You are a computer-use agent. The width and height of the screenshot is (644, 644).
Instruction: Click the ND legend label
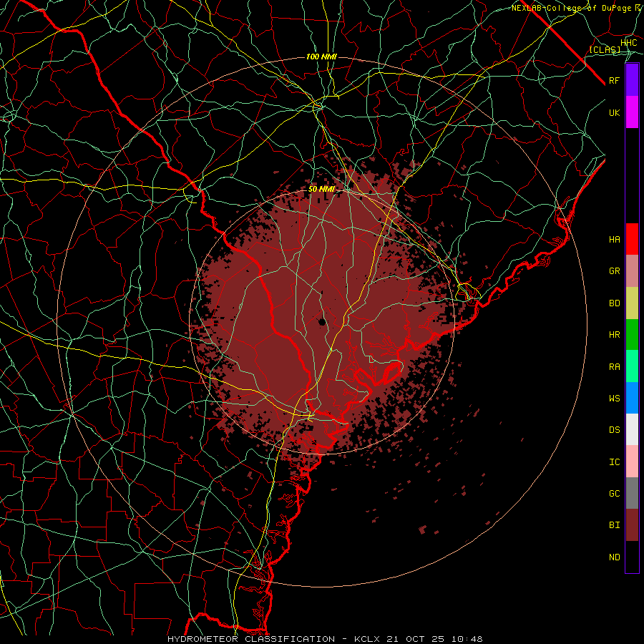[614, 557]
